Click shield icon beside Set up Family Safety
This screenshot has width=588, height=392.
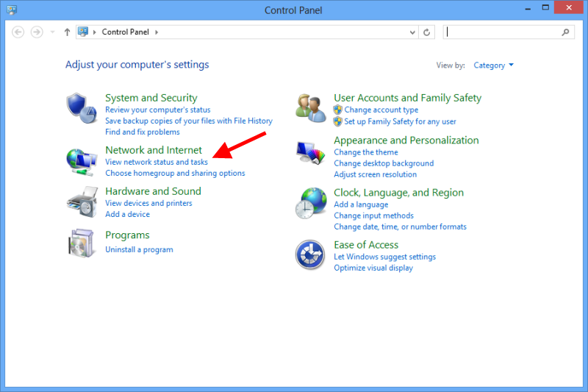coord(338,121)
